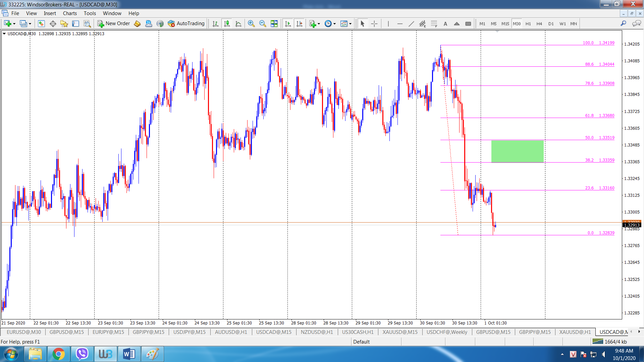
Task: Expand the New Chart dropdown arrow
Action: 14,24
